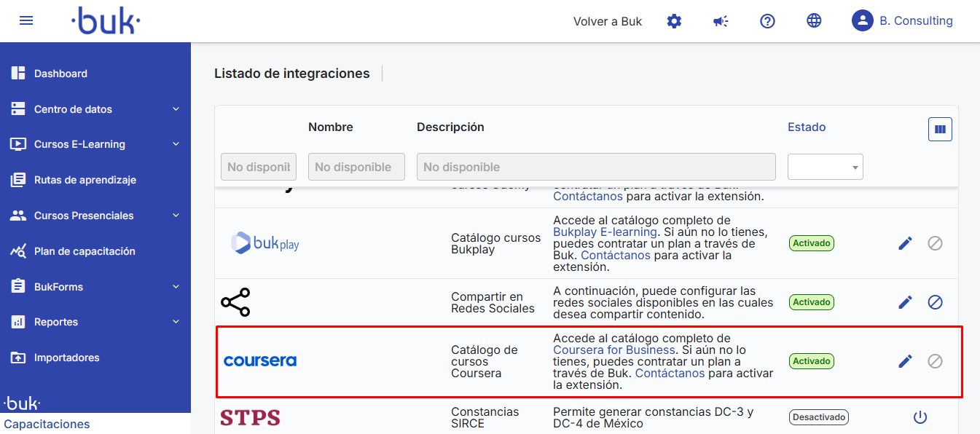Follow Bukplay E-learning link
This screenshot has height=434, width=980.
(x=605, y=232)
